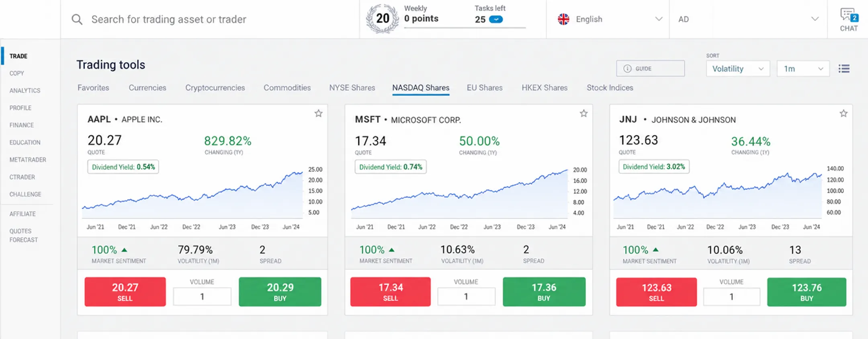Viewport: 868px width, 339px height.
Task: Open the AAPL price chart
Action: point(192,195)
